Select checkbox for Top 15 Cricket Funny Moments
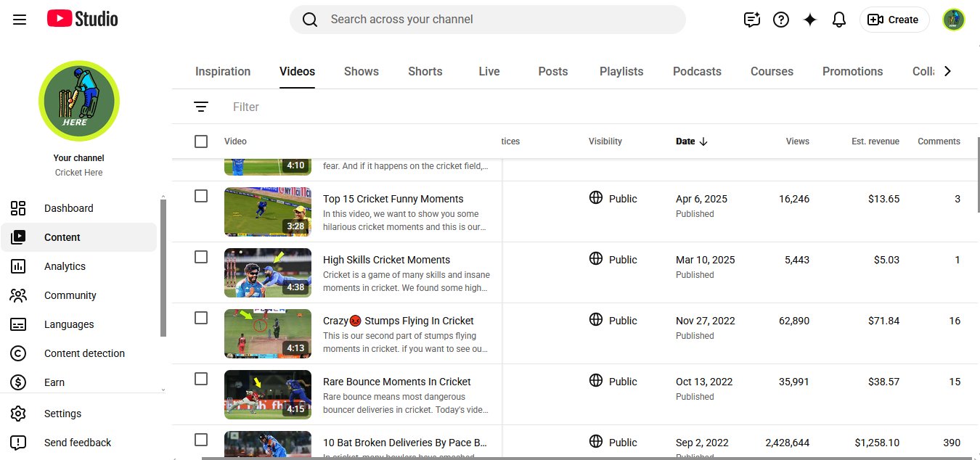Screen dimensions: 980x460 click(x=201, y=196)
